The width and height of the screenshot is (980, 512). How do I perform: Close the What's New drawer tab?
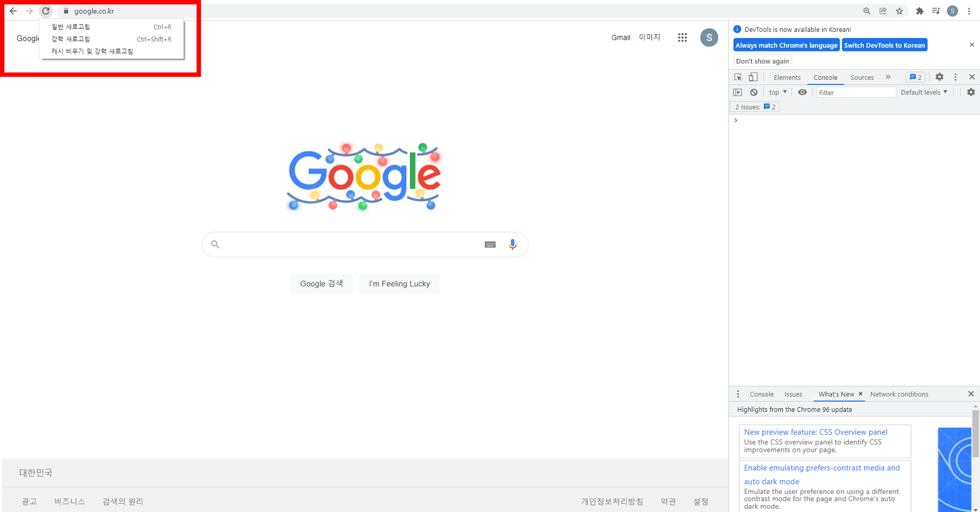coord(860,394)
